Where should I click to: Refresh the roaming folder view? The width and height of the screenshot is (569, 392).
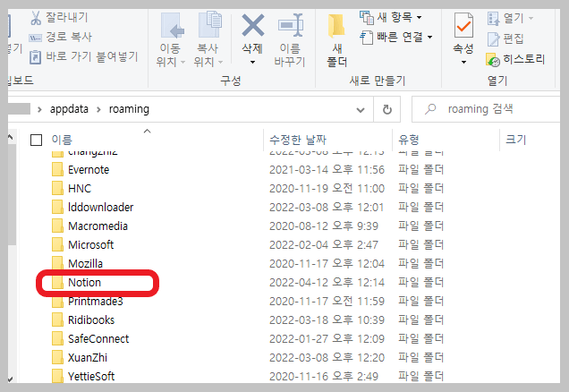pyautogui.click(x=387, y=109)
